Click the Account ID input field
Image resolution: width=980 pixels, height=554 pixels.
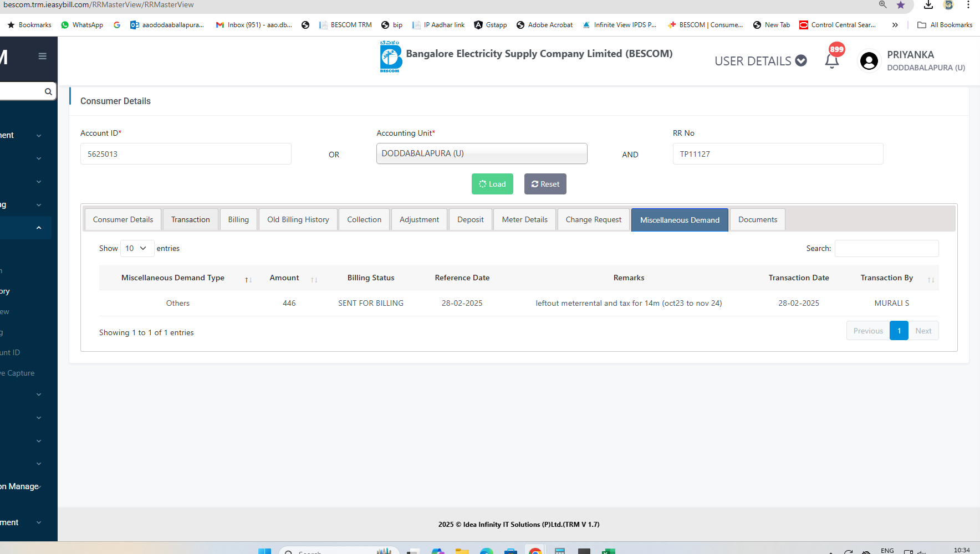[x=186, y=154]
